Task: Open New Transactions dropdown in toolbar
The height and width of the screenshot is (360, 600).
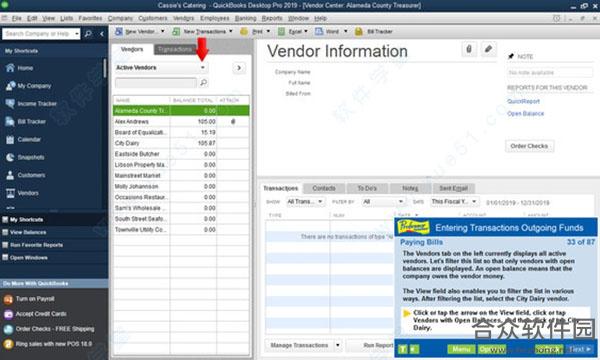Action: tap(231, 31)
